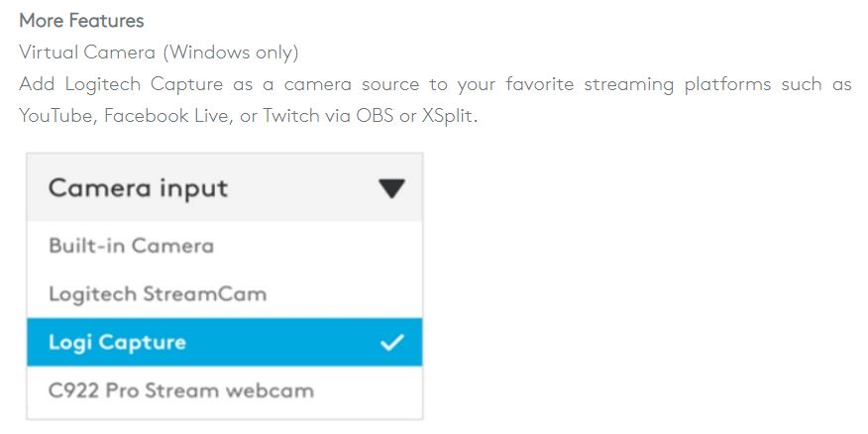The height and width of the screenshot is (434, 868).
Task: Click the black triangle arrow on Camera input
Action: click(392, 189)
